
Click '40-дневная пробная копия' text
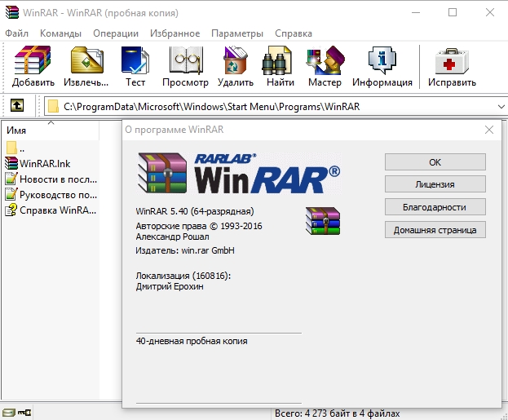192,341
